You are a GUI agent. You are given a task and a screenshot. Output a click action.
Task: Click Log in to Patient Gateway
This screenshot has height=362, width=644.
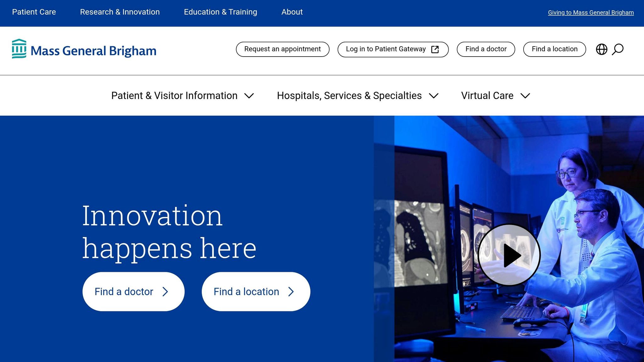[386, 49]
